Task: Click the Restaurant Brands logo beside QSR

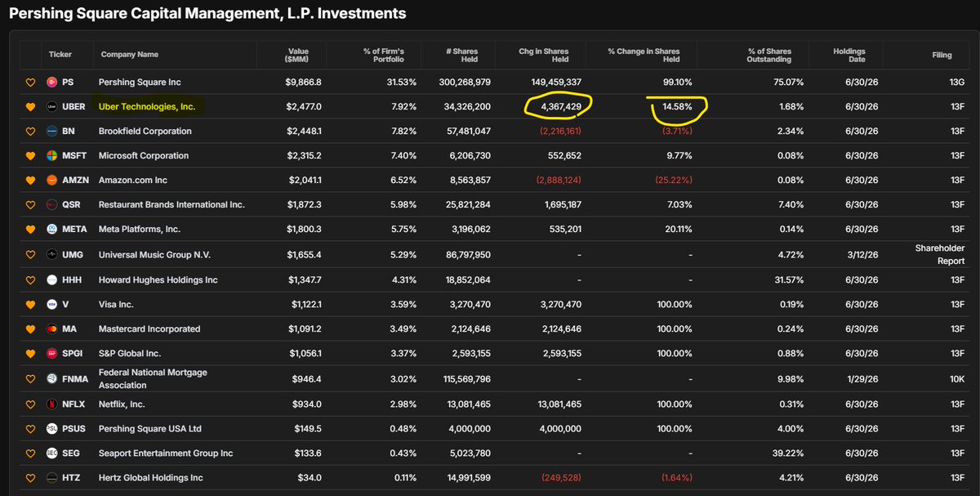Action: coord(53,205)
